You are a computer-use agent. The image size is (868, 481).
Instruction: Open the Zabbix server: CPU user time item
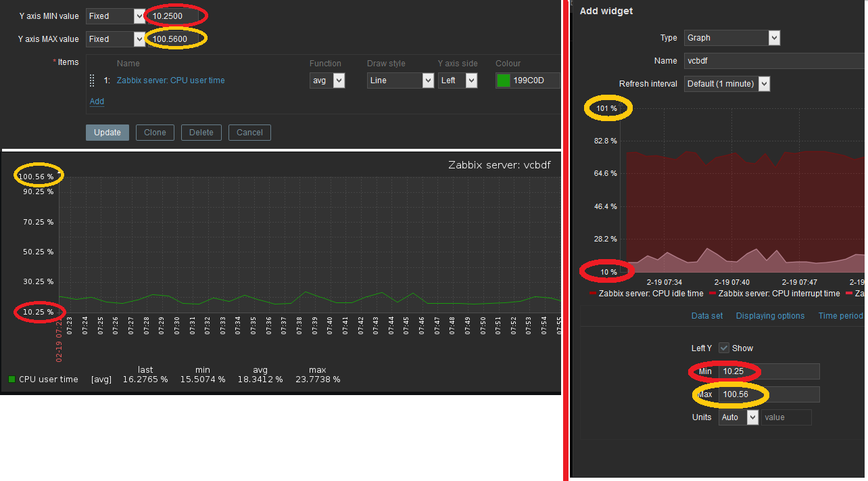coord(170,81)
